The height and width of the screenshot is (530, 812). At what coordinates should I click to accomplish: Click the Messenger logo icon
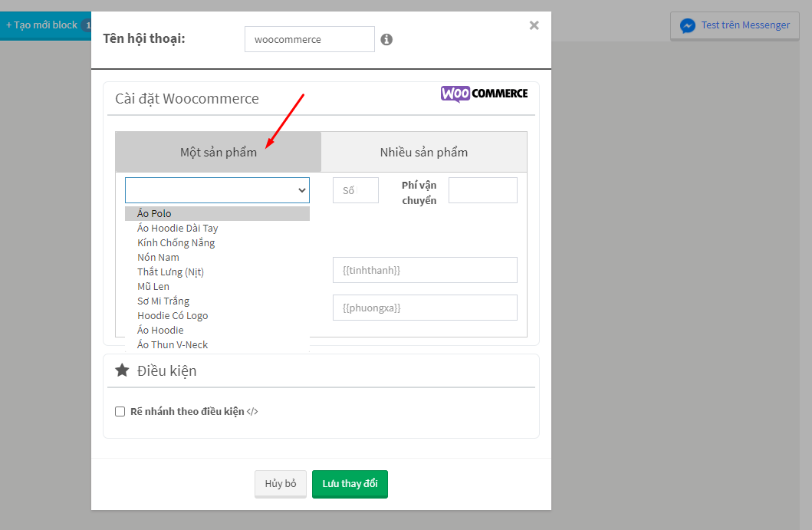[687, 25]
